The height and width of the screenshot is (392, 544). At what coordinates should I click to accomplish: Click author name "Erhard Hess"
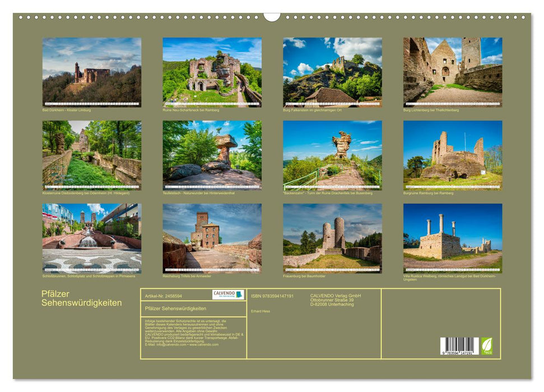click(x=261, y=311)
